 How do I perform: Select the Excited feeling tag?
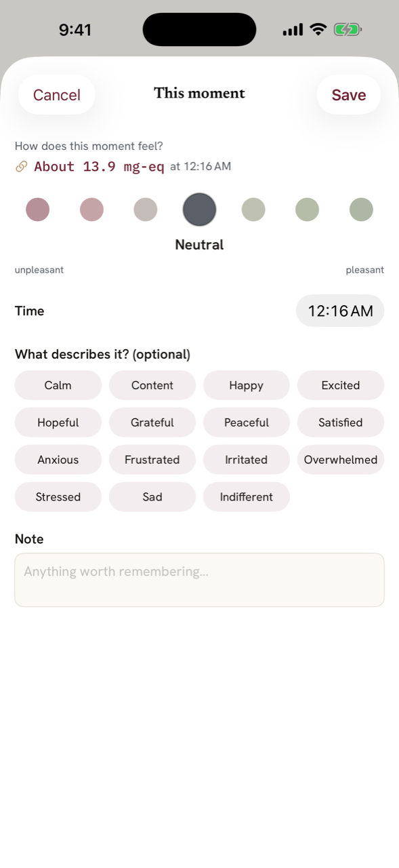[341, 385]
